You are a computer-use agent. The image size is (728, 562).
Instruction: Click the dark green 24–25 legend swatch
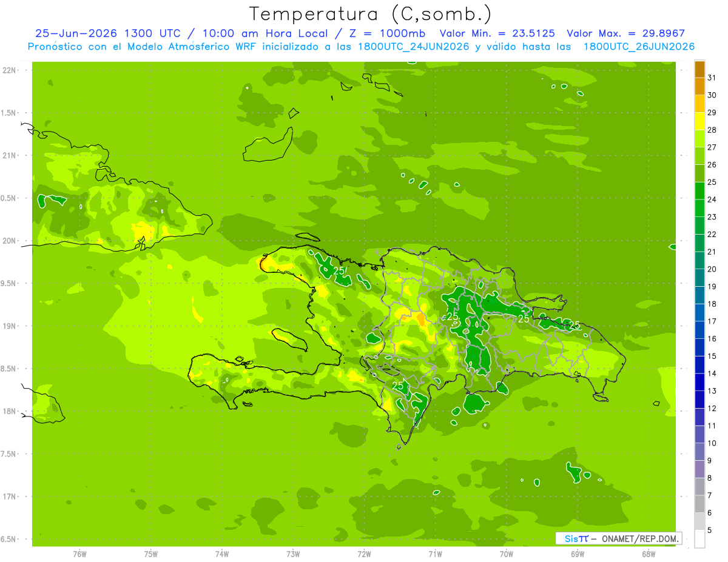(x=699, y=191)
